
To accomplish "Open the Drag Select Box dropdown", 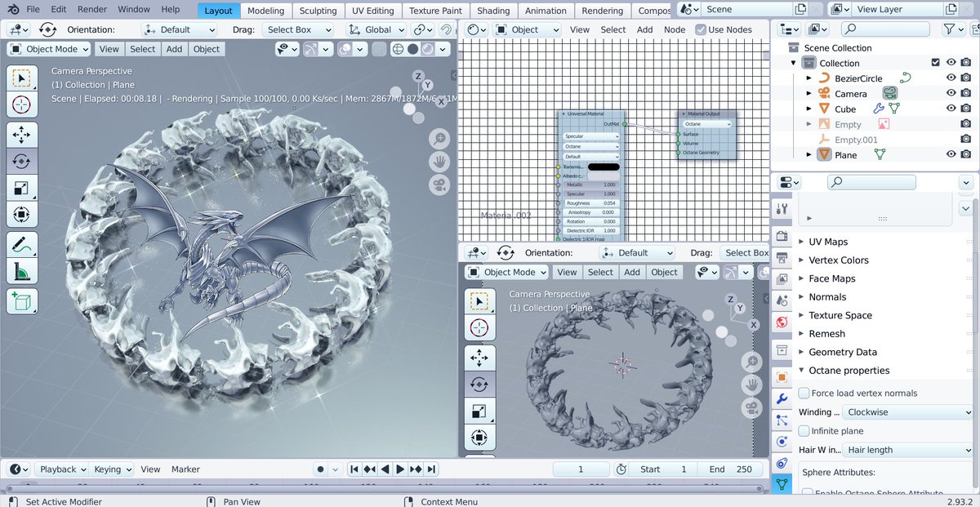I will pyautogui.click(x=299, y=29).
